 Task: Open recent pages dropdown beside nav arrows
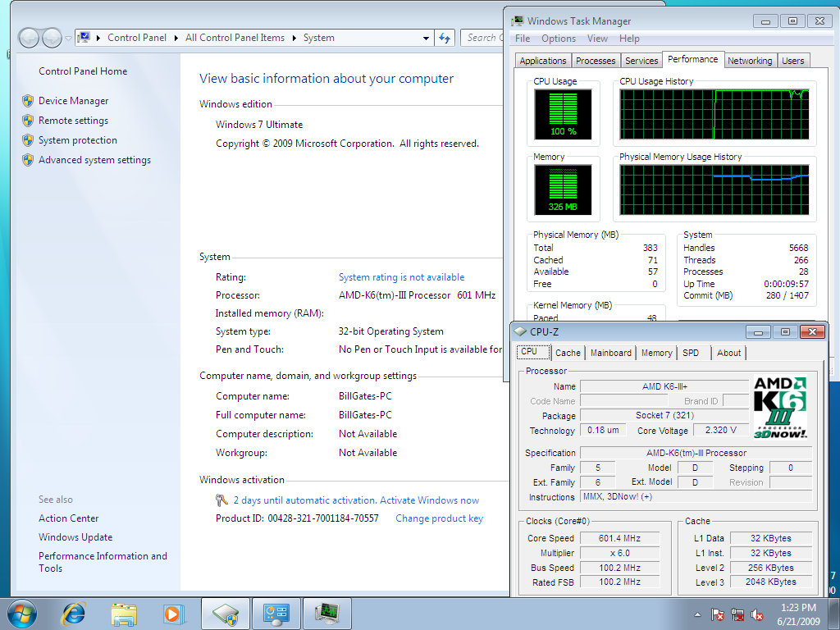(68, 38)
